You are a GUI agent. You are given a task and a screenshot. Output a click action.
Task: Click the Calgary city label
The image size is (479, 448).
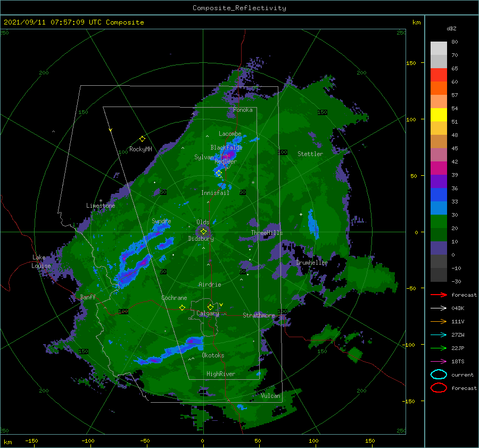coord(208,313)
